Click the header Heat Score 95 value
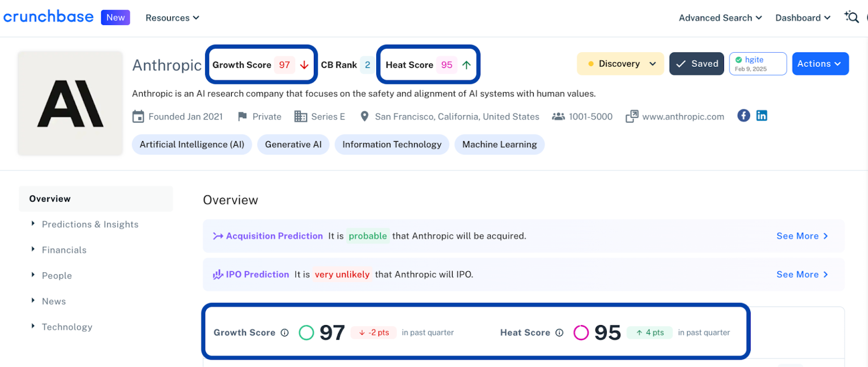The height and width of the screenshot is (367, 868). [x=446, y=65]
